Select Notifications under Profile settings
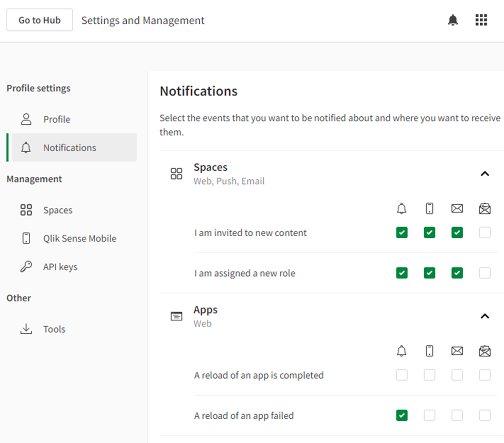The width and height of the screenshot is (504, 443). [x=70, y=147]
